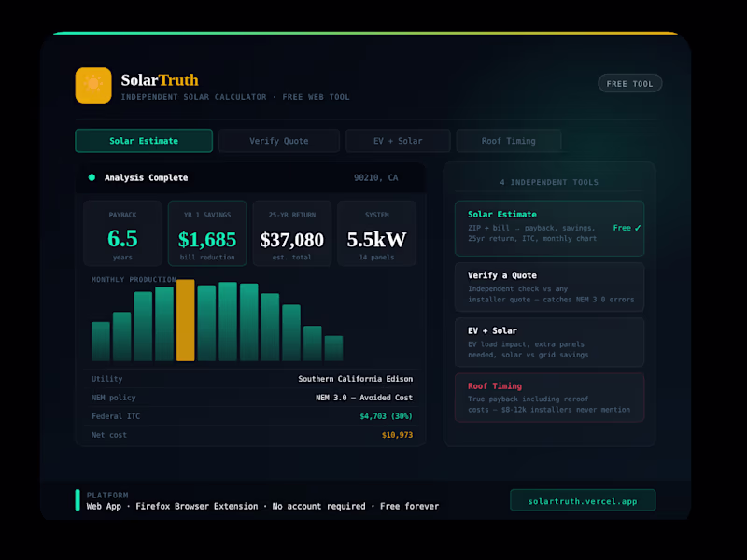Select the Verify a Quote tool card
This screenshot has height=560, width=747.
pyautogui.click(x=549, y=287)
